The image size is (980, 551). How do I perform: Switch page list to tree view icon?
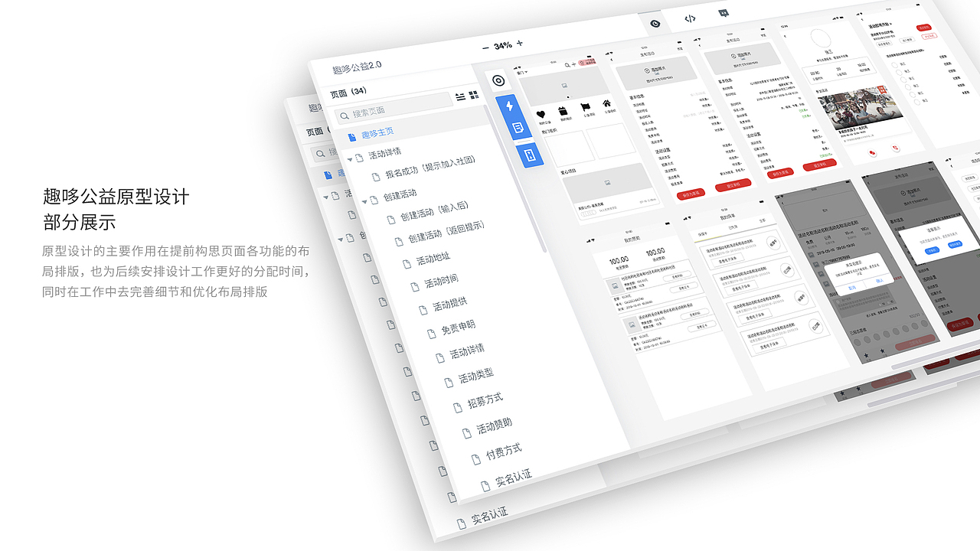click(460, 96)
